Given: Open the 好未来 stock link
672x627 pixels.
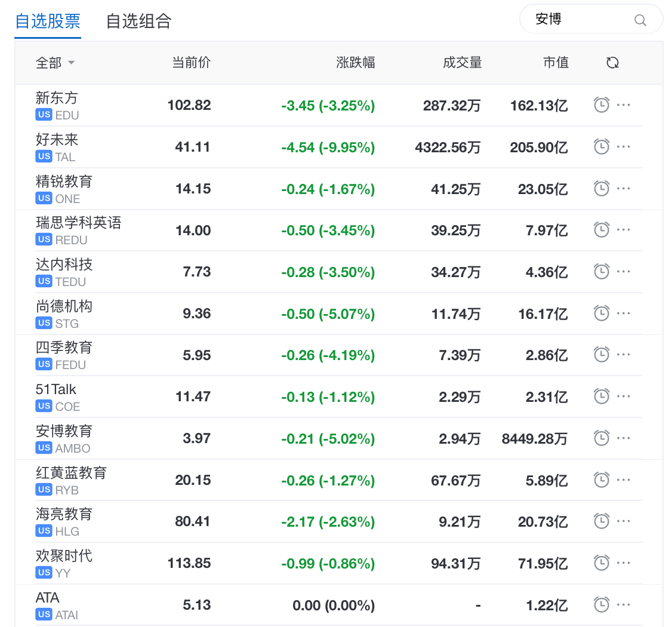Looking at the screenshot, I should (57, 139).
